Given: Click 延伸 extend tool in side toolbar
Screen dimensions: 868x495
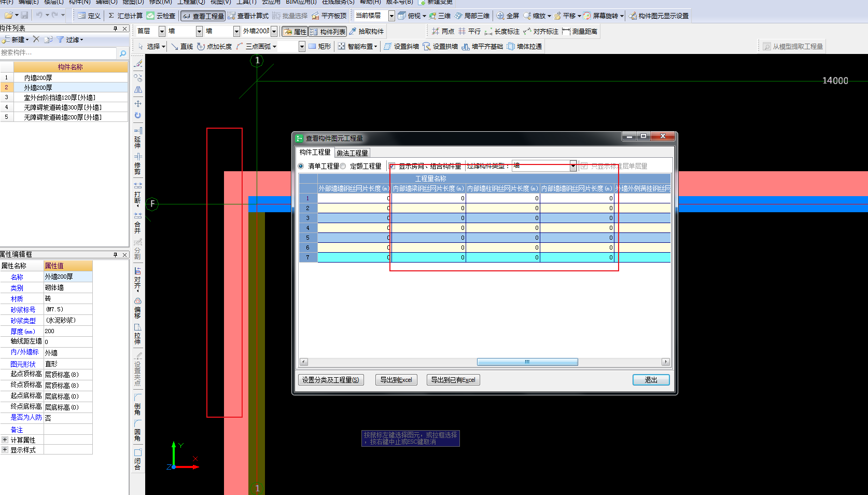Looking at the screenshot, I should point(137,138).
